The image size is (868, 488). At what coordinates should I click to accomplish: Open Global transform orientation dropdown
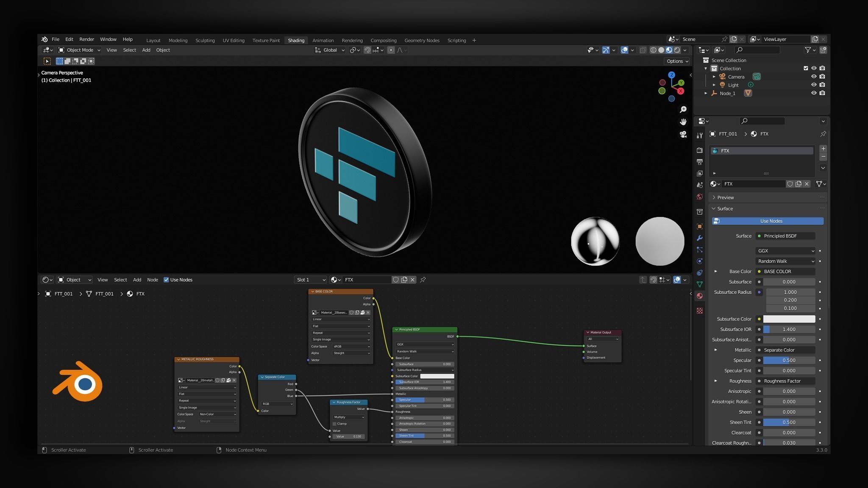(x=330, y=50)
